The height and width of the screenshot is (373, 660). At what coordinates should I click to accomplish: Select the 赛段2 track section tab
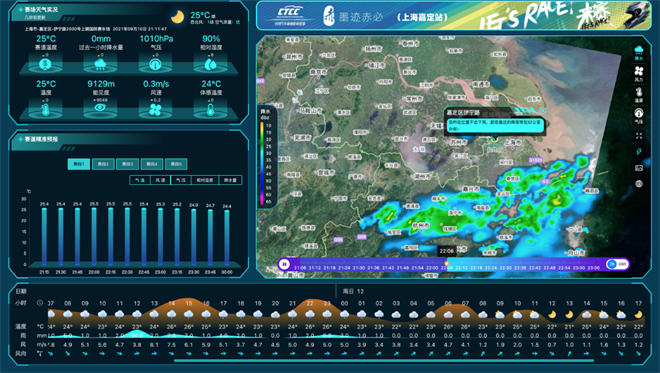tap(103, 164)
